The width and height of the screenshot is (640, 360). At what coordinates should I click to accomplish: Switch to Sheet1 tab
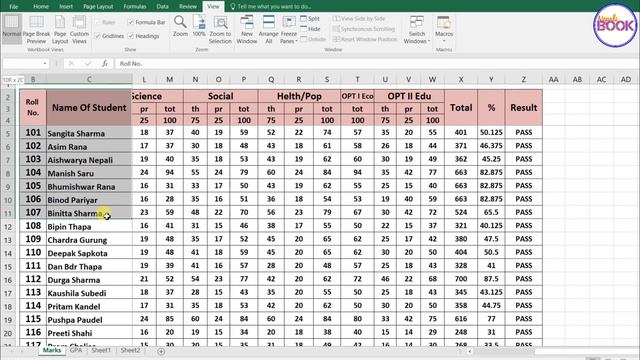click(101, 350)
